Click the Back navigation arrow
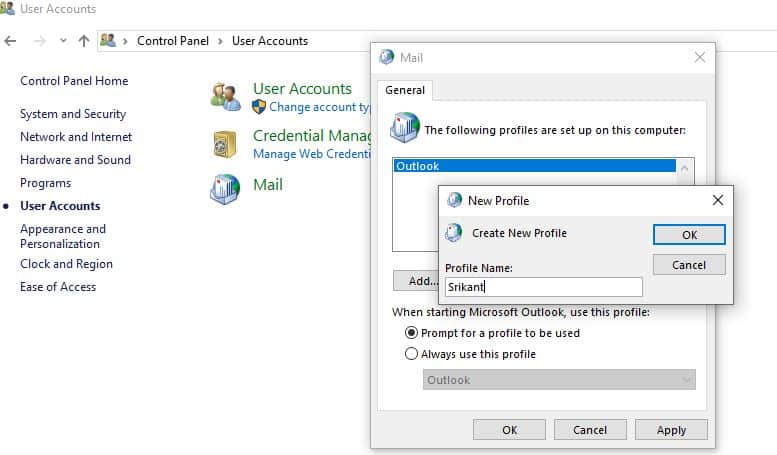 coord(10,41)
